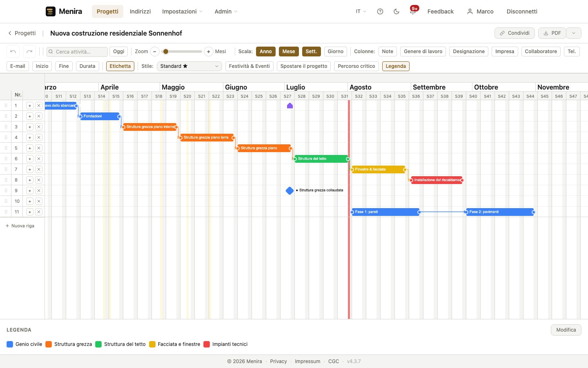Add a row after row 1

coord(30,105)
